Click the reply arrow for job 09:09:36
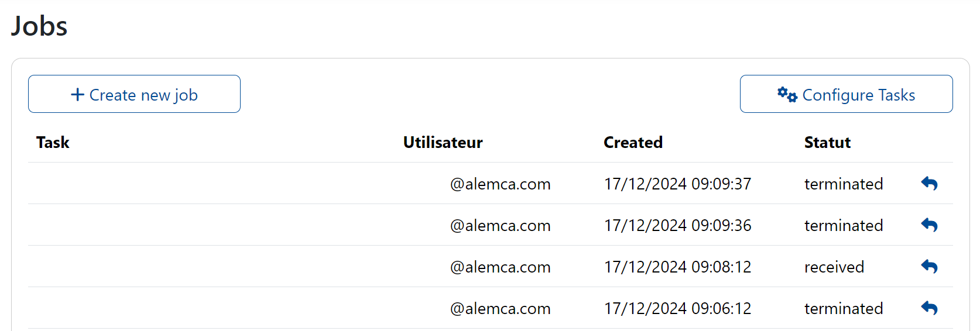Screen dimensions: 980x331 929,225
